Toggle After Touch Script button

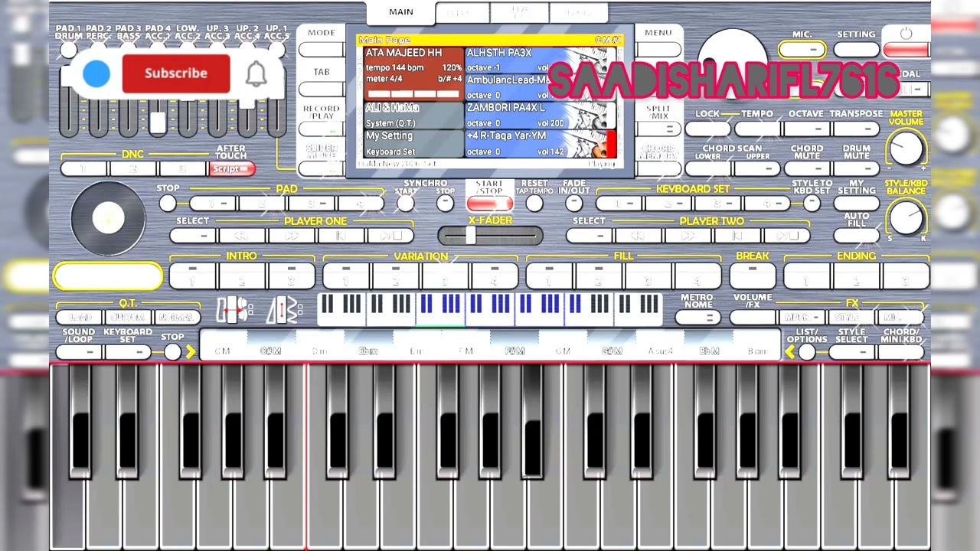(231, 168)
